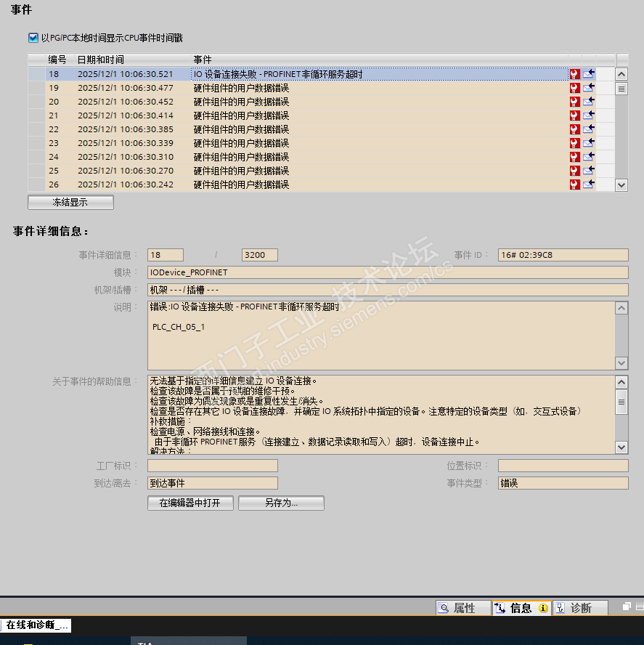Image resolution: width=644 pixels, height=645 pixels.
Task: Click the incoming event icon on row 19
Action: click(x=589, y=88)
